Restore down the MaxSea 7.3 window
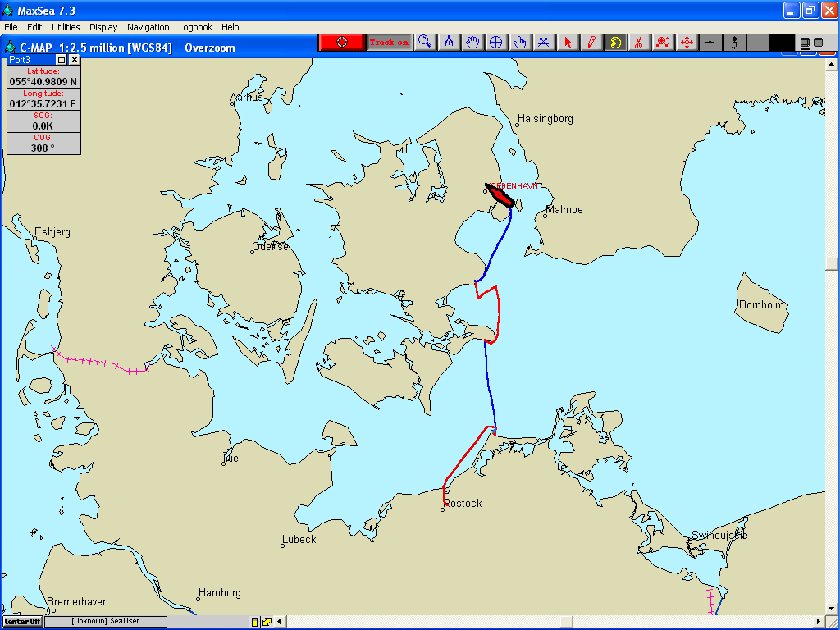The image size is (840, 630). 810,10
